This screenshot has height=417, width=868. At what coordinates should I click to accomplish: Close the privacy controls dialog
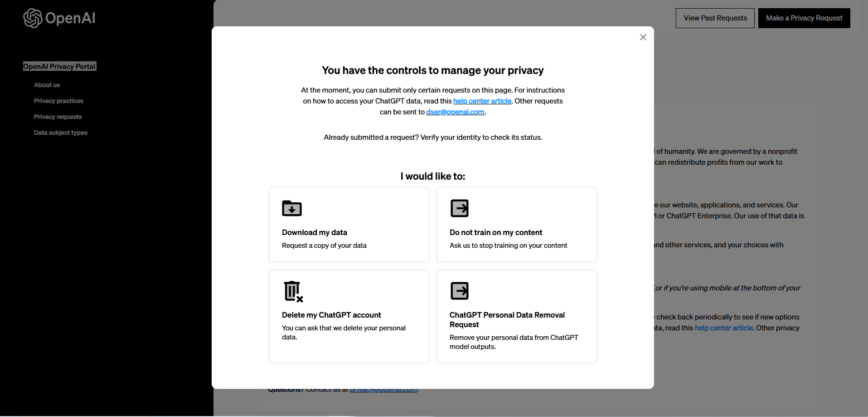coord(643,37)
